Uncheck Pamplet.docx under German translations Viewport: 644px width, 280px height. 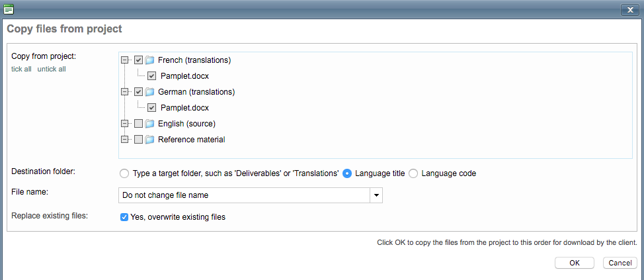point(152,108)
